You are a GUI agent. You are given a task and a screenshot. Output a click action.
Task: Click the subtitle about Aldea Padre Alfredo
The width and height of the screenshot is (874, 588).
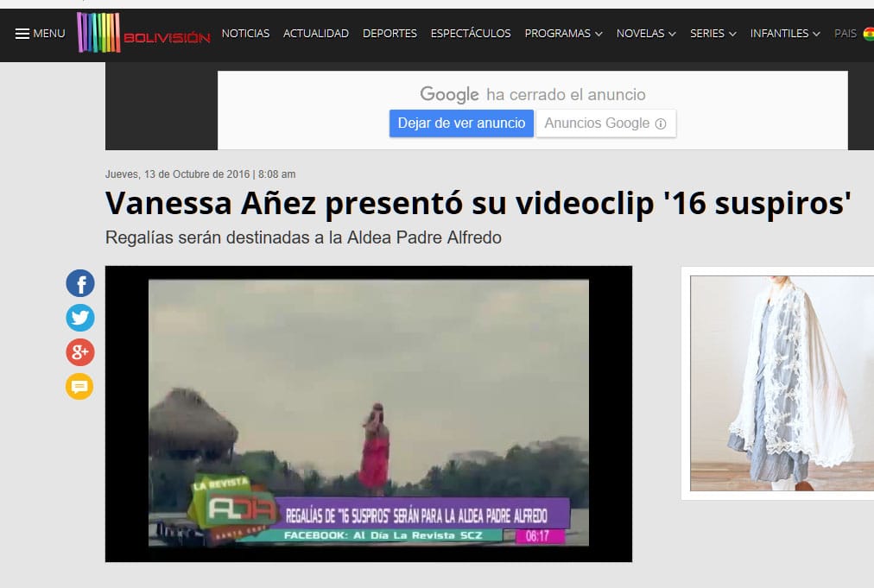tap(303, 238)
